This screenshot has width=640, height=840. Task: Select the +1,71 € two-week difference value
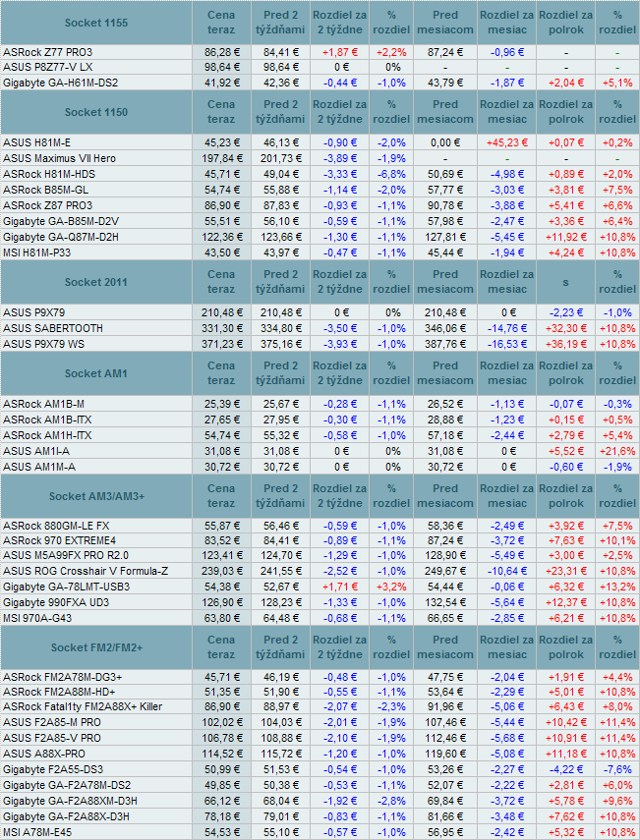click(x=340, y=587)
